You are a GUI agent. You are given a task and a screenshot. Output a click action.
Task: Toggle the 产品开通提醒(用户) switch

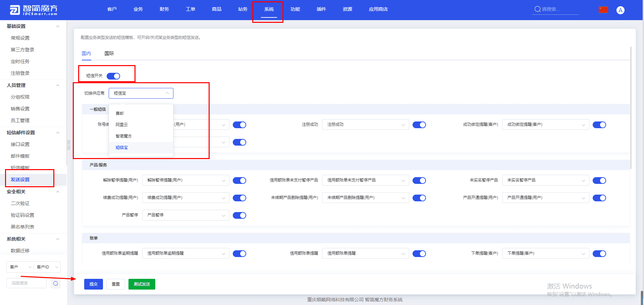(x=599, y=198)
